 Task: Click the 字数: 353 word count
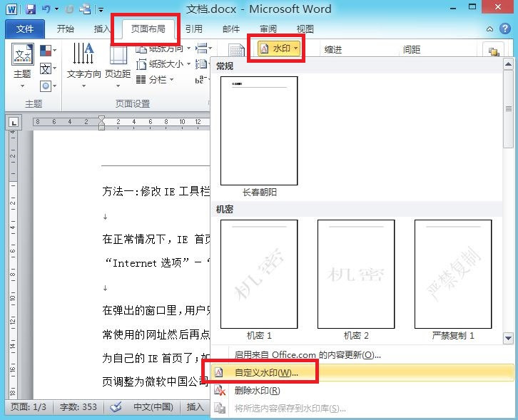coord(78,407)
